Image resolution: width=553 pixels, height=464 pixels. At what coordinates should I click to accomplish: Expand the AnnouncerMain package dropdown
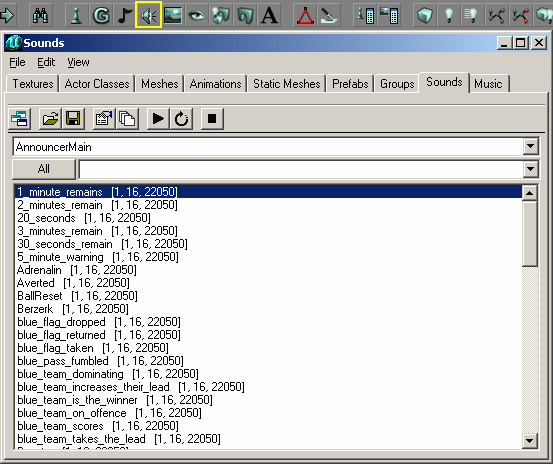tap(530, 146)
